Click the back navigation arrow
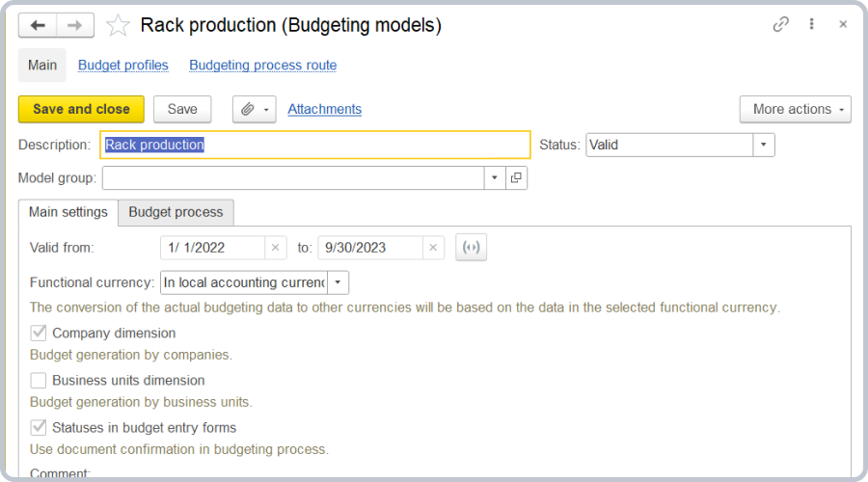The image size is (868, 482). point(38,26)
